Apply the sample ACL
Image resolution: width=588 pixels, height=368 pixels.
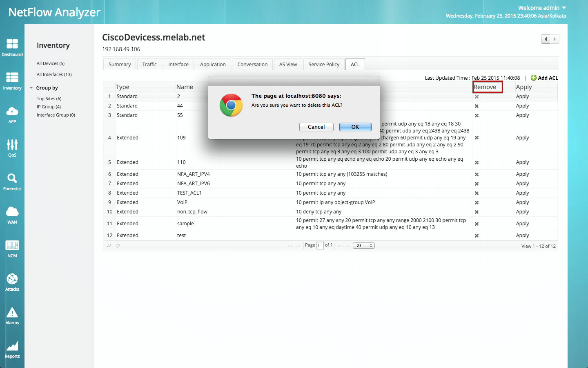(x=522, y=224)
